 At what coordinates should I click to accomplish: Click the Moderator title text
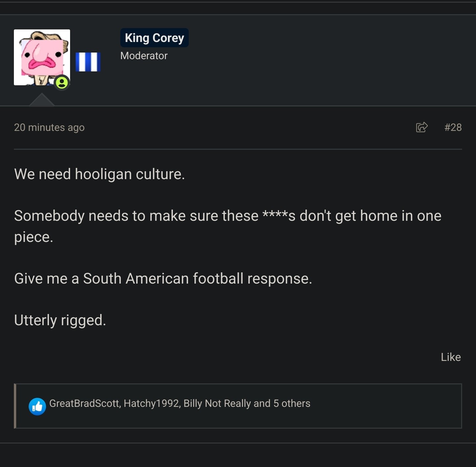pos(144,56)
